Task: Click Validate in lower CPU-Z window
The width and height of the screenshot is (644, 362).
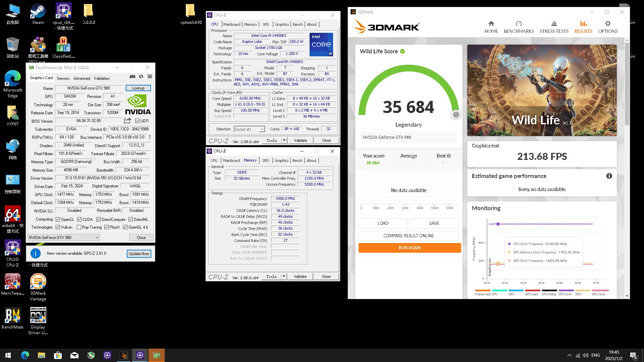Action: 300,277
